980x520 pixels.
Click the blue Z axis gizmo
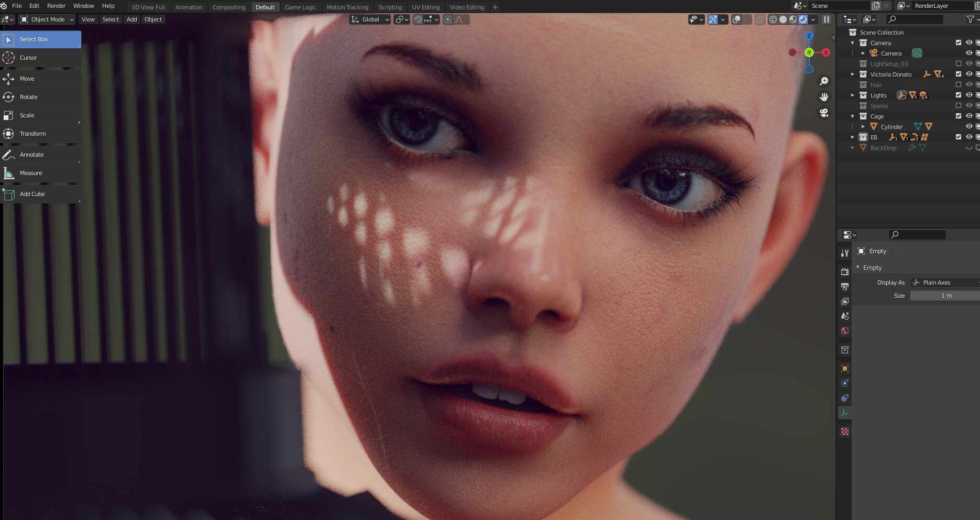coord(809,36)
